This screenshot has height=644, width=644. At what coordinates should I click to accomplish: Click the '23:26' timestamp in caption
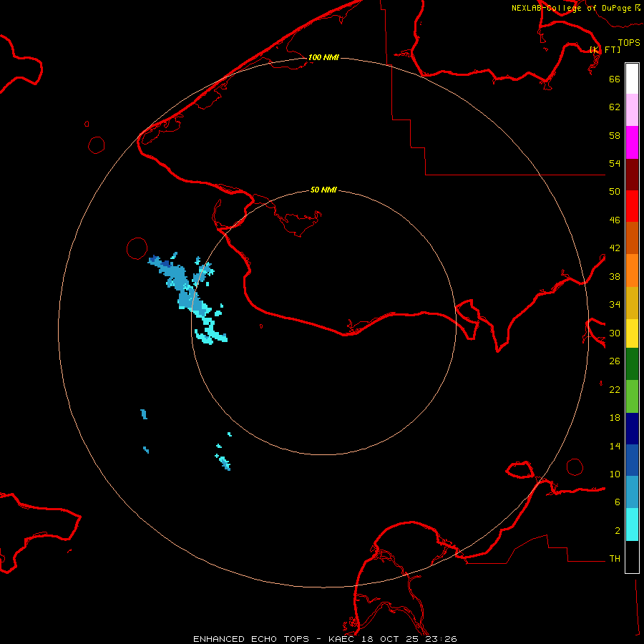pyautogui.click(x=441, y=639)
